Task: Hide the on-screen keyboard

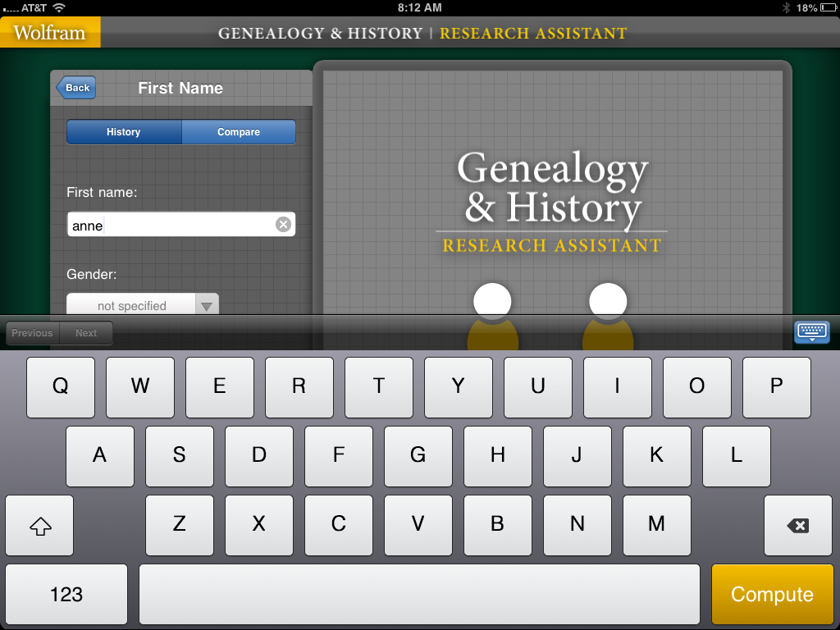Action: coord(811,332)
